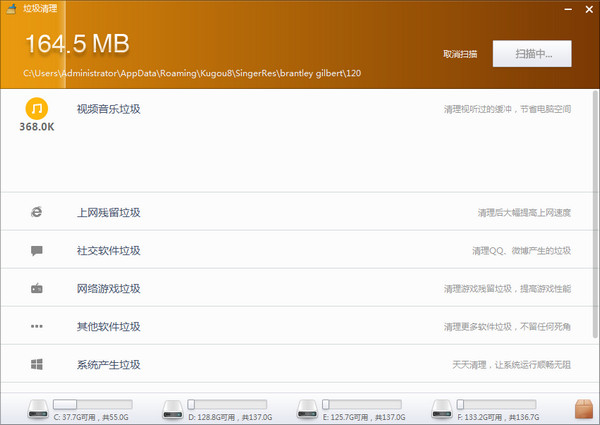Click the orange music note icon
The image size is (600, 425).
(x=37, y=107)
